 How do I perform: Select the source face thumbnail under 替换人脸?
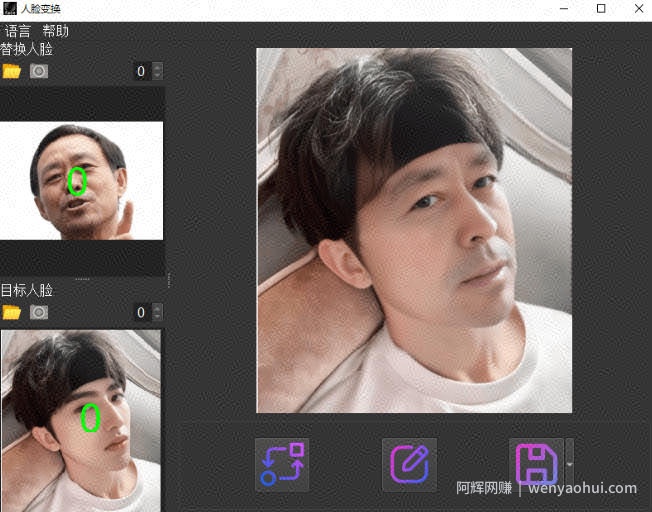click(x=82, y=181)
